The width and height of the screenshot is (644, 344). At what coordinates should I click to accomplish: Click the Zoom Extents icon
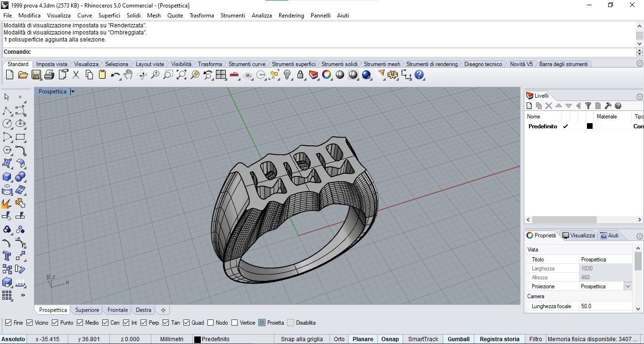(182, 75)
